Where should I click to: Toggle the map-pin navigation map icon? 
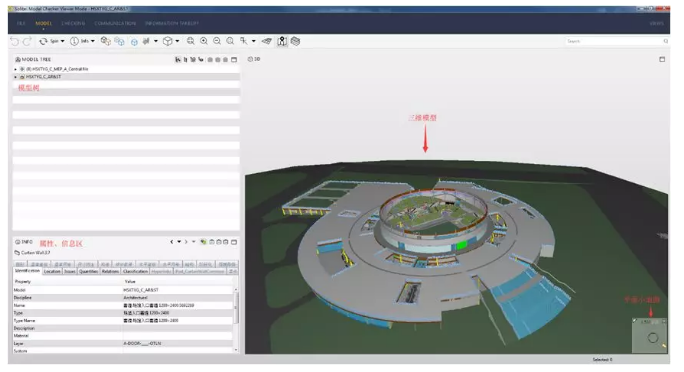coord(282,41)
